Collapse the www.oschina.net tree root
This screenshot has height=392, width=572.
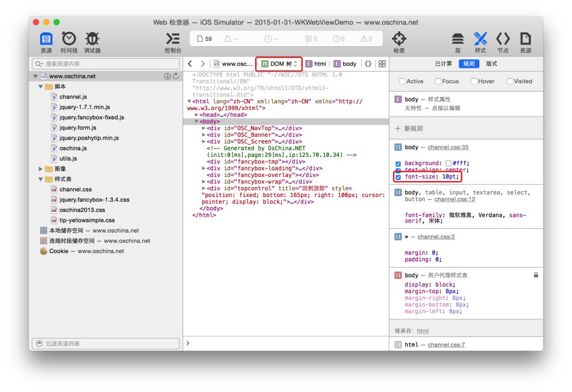pyautogui.click(x=35, y=76)
